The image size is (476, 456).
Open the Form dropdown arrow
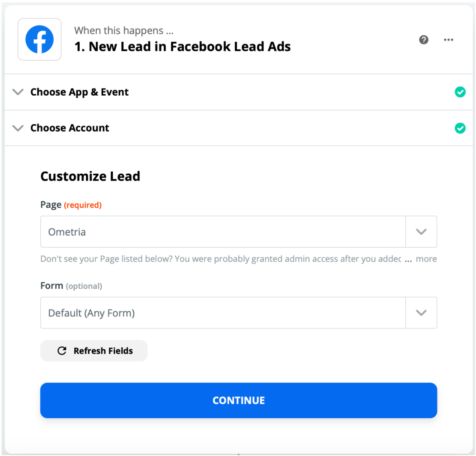pyautogui.click(x=421, y=313)
